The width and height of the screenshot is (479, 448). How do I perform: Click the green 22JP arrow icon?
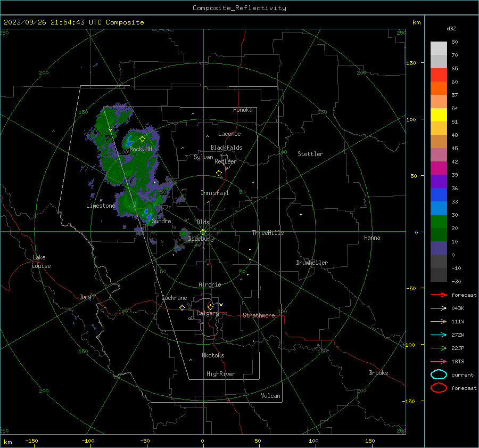click(x=439, y=348)
